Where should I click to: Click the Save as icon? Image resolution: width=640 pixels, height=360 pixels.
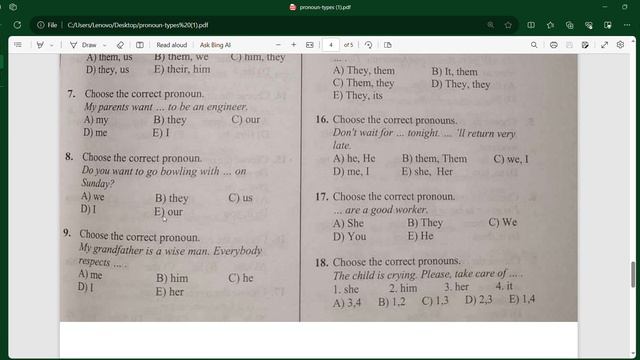point(585,45)
